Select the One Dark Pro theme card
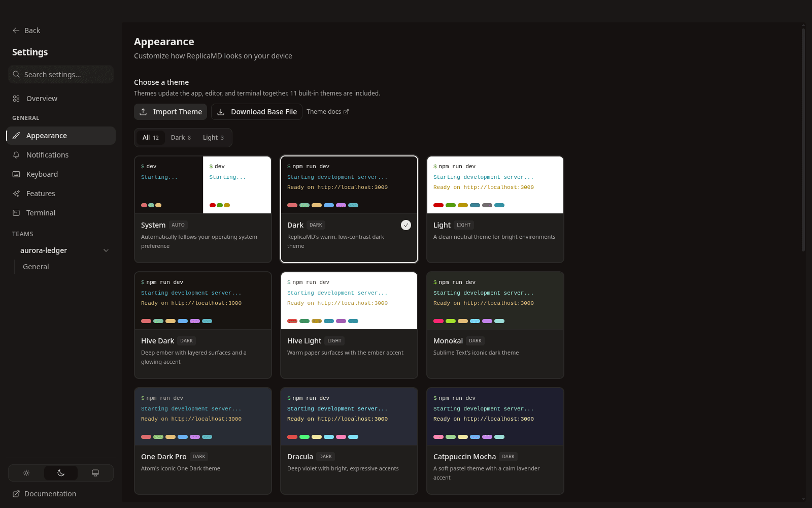812x508 pixels. [203, 441]
